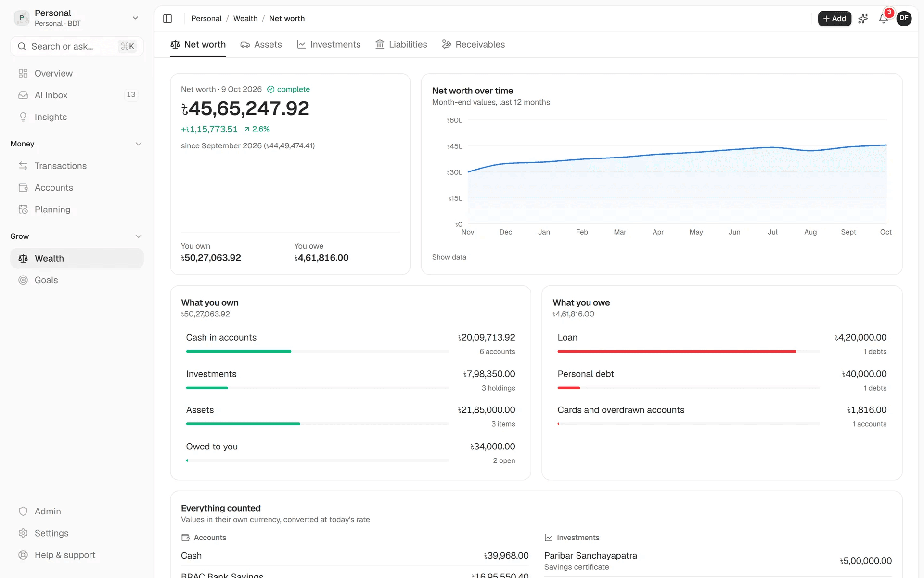Switch to the Liabilities tab
This screenshot has width=924, height=578.
pyautogui.click(x=401, y=45)
